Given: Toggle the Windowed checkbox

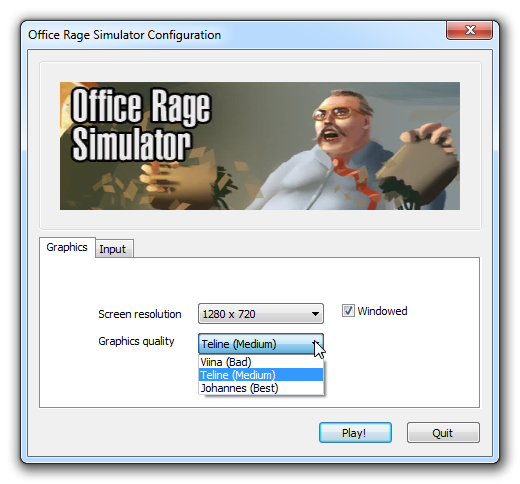Looking at the screenshot, I should point(348,311).
